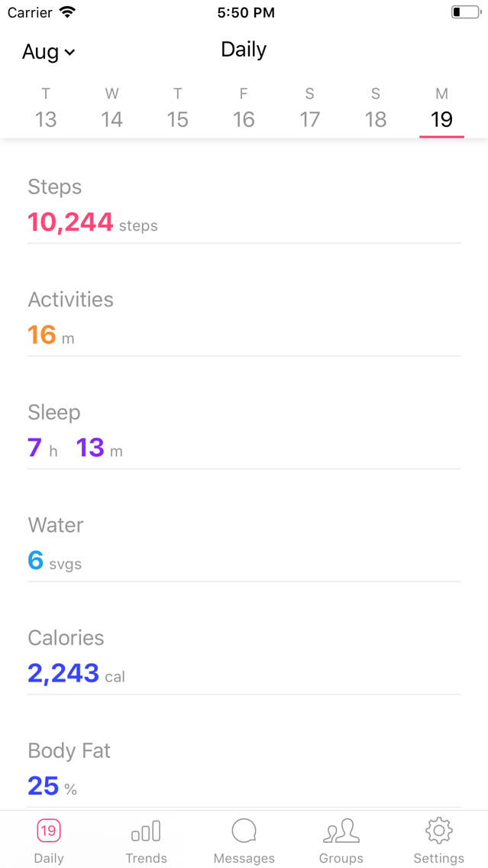Tap the Messages speech bubble icon
Image resolution: width=488 pixels, height=868 pixels.
pyautogui.click(x=244, y=831)
